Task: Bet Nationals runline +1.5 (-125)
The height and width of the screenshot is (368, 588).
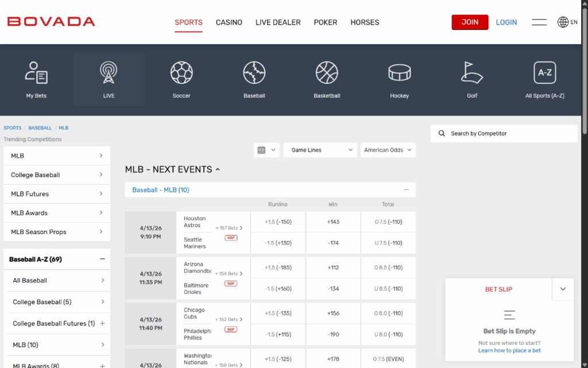Action: click(x=278, y=359)
